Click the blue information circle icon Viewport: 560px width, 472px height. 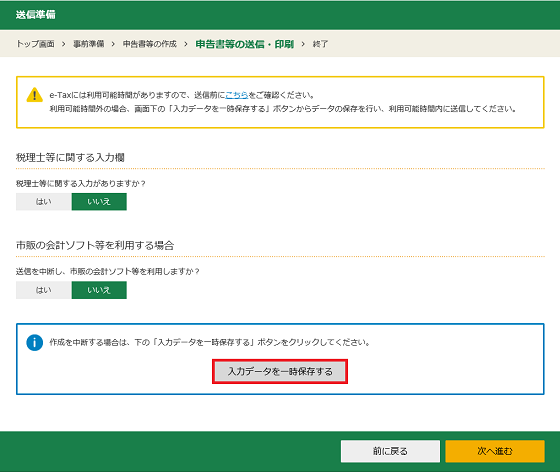[x=35, y=343]
